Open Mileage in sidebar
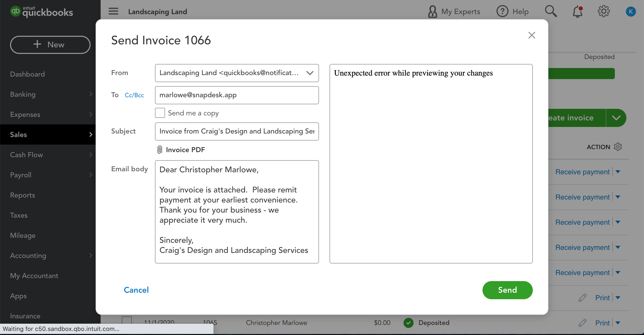 [x=23, y=235]
